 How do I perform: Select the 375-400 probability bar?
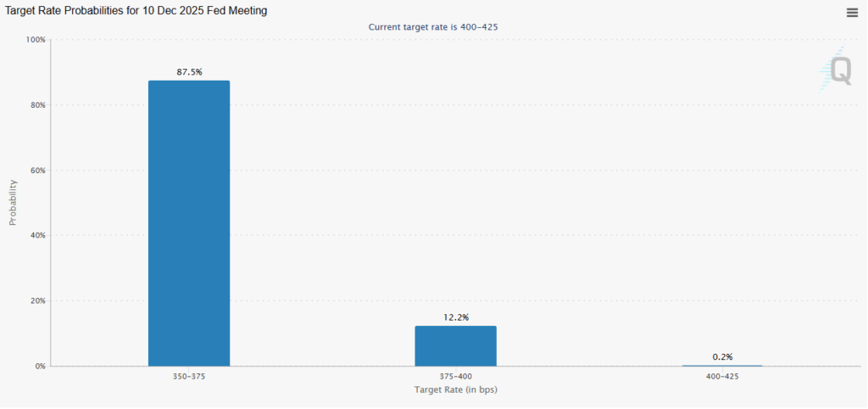click(455, 346)
